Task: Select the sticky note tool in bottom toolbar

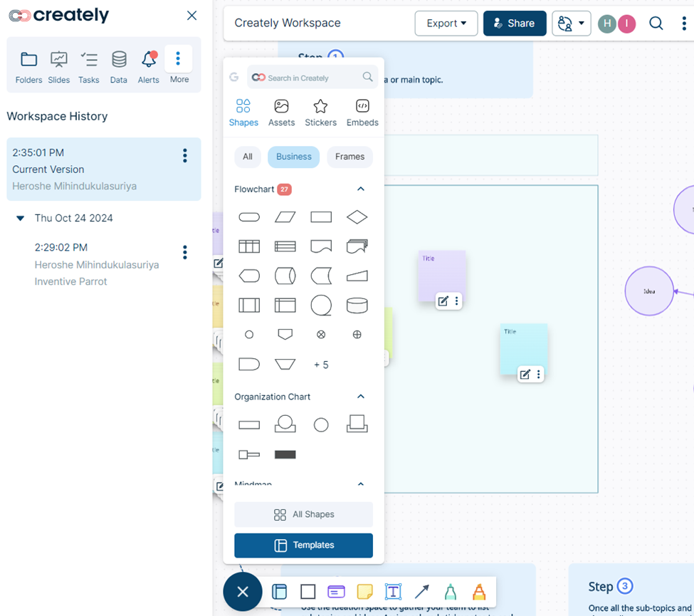Action: coord(364,592)
